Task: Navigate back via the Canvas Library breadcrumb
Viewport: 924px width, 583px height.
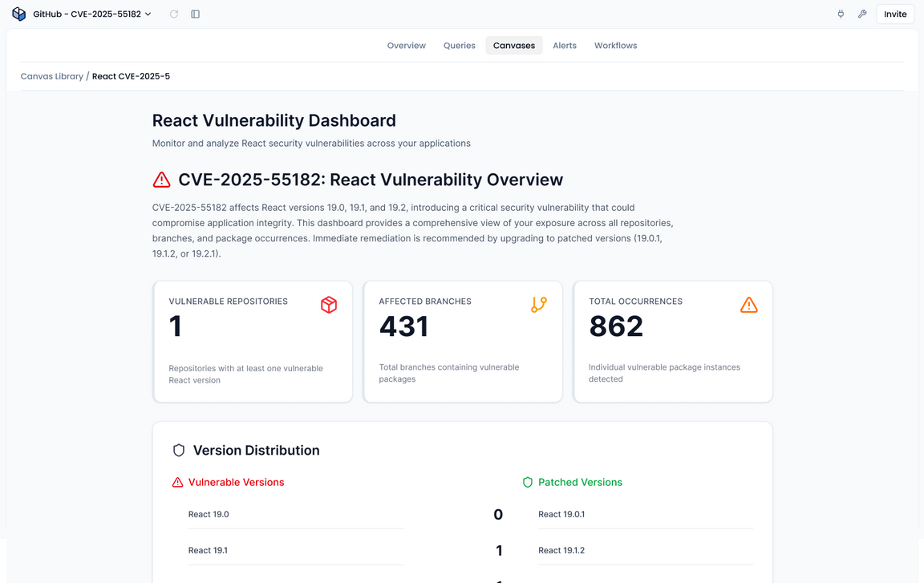Action: 51,75
